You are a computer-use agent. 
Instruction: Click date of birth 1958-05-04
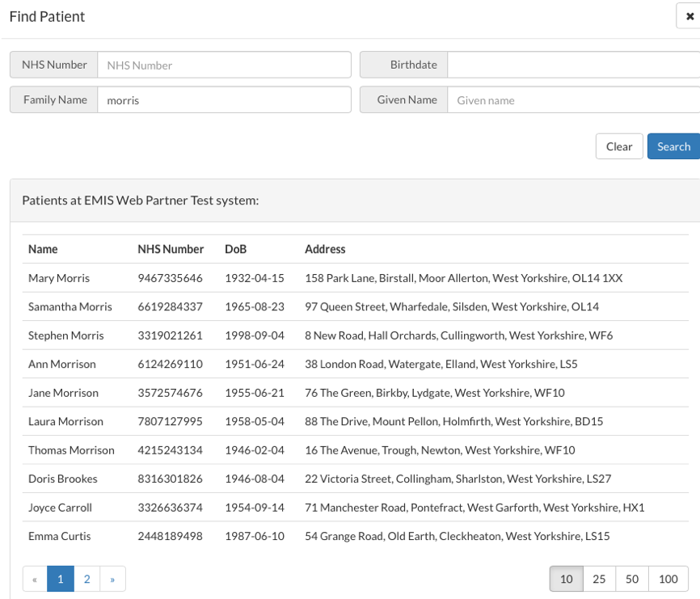[x=255, y=421]
